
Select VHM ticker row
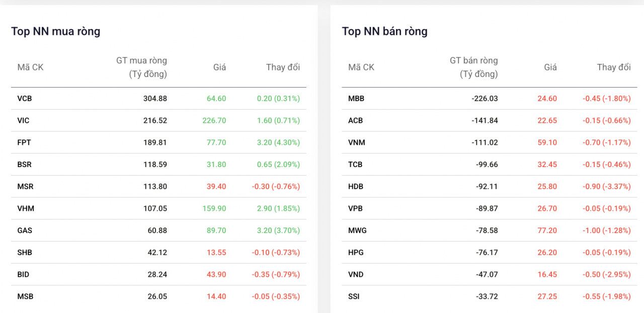(x=158, y=208)
